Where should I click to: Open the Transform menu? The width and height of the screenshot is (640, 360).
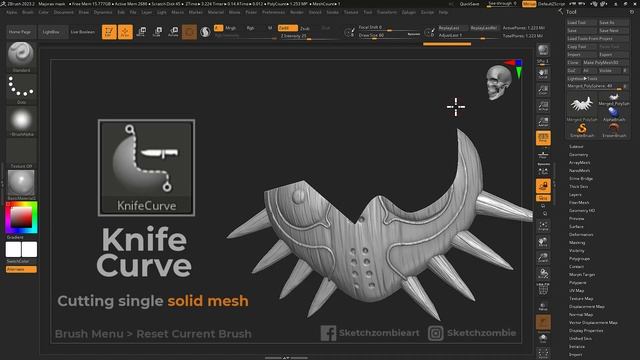[387, 12]
